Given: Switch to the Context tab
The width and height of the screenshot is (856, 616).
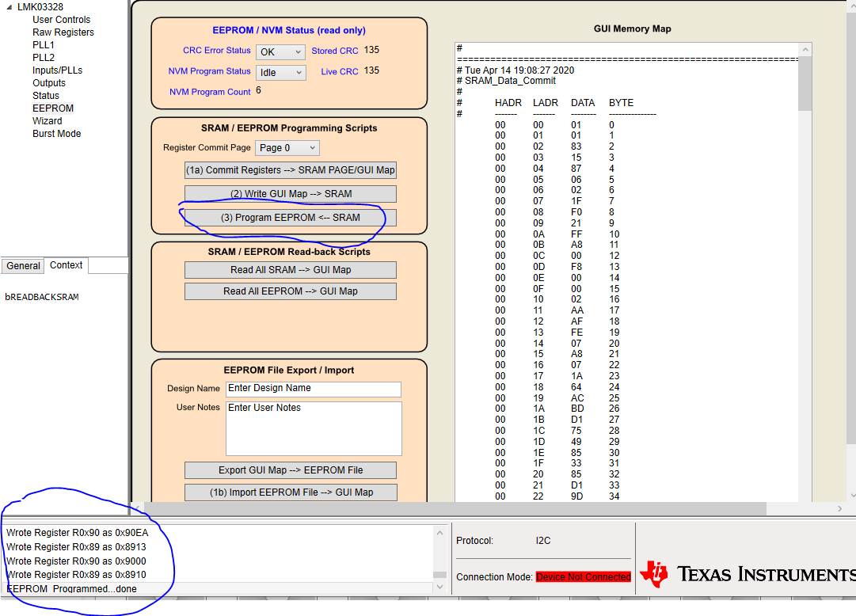Looking at the screenshot, I should [66, 265].
